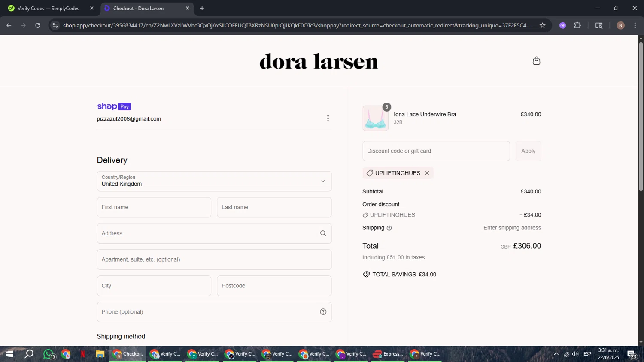
Task: Click the Last name field
Action: [x=274, y=207]
